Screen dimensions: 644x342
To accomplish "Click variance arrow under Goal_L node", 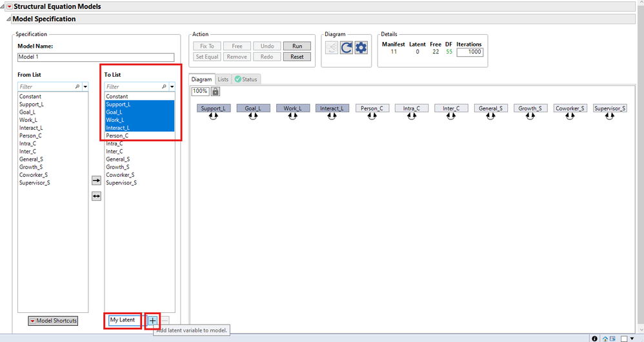I will click(x=252, y=116).
